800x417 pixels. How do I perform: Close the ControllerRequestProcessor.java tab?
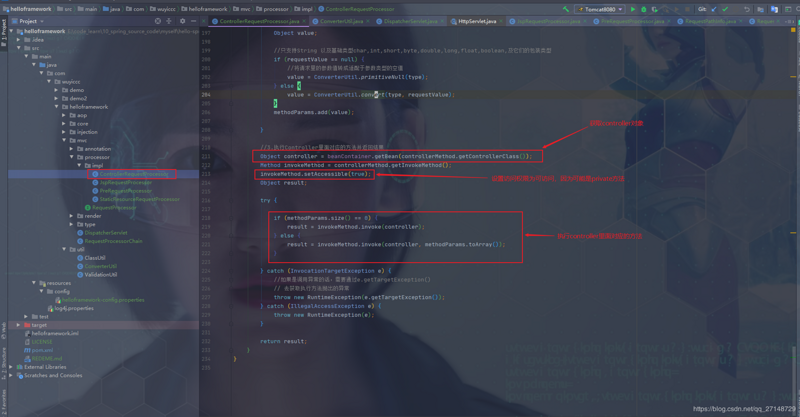304,21
